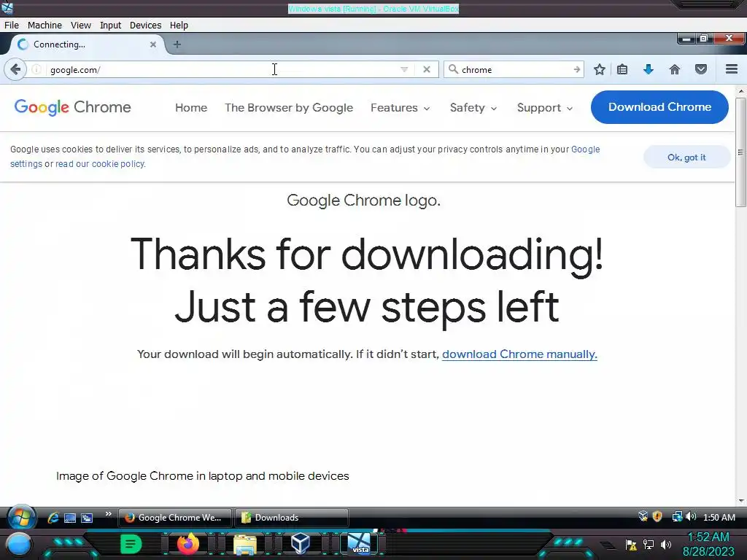Expand the quick launch chevron

coord(108,514)
